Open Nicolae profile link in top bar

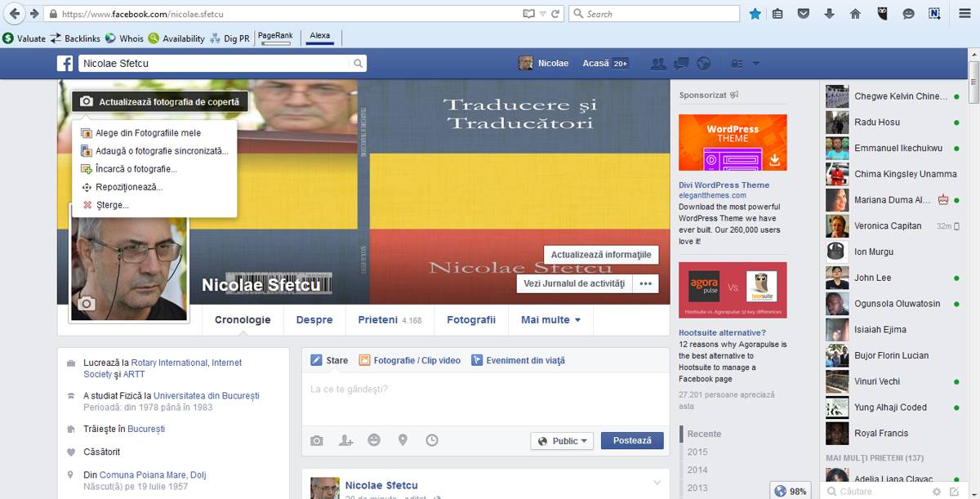543,64
